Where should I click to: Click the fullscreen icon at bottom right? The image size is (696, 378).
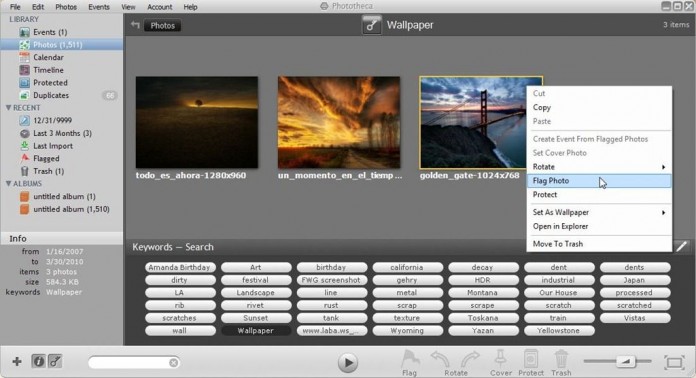[674, 362]
